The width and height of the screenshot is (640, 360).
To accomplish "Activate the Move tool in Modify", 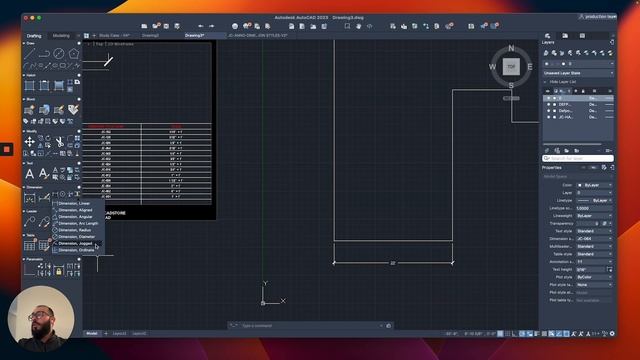I will (x=29, y=142).
